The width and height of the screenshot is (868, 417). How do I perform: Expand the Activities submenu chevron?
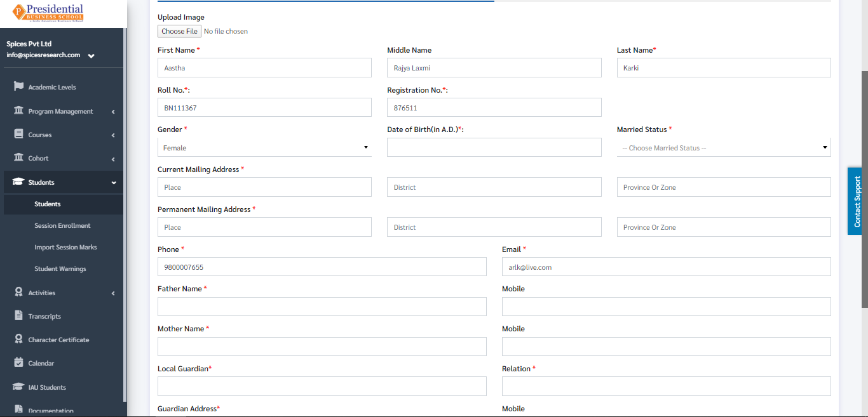[x=113, y=293]
